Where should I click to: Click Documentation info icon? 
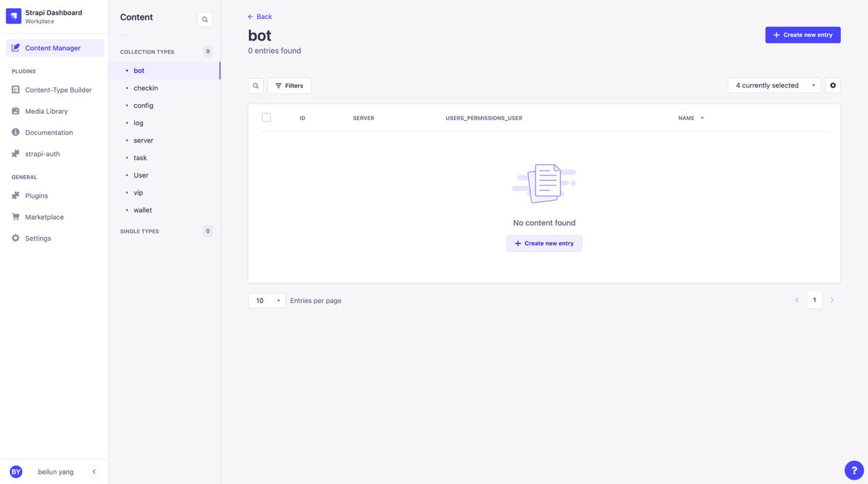[x=16, y=132]
